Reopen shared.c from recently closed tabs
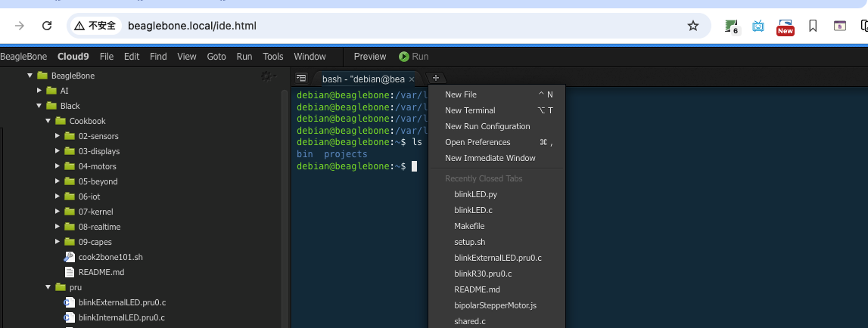The image size is (868, 328). coord(496,321)
